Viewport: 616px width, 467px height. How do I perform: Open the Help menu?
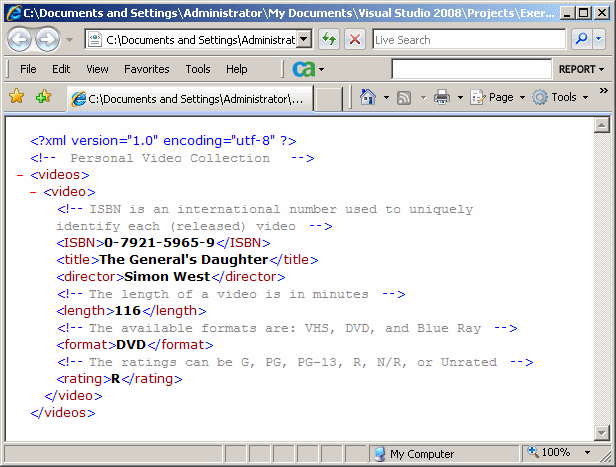(236, 69)
